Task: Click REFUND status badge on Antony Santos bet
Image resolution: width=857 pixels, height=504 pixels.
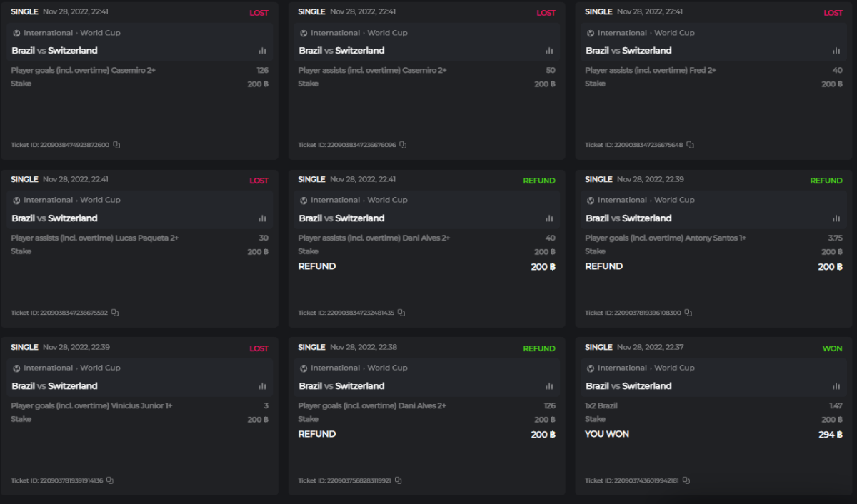Action: (826, 181)
